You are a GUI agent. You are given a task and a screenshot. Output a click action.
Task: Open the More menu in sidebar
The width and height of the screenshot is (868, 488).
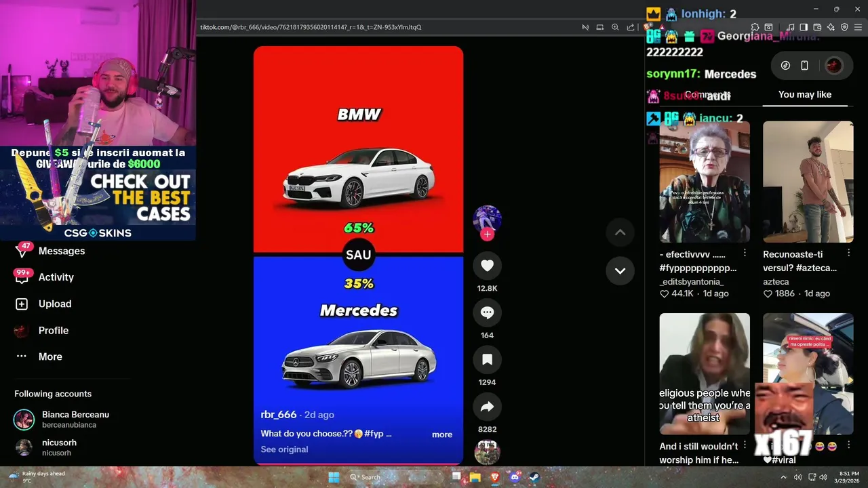(x=50, y=357)
